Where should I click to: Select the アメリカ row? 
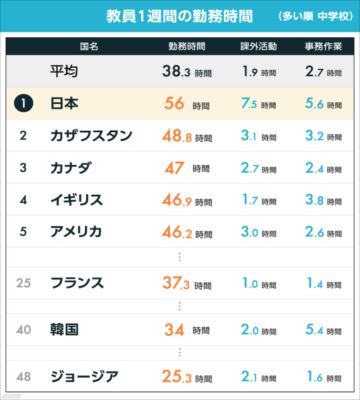[180, 232]
